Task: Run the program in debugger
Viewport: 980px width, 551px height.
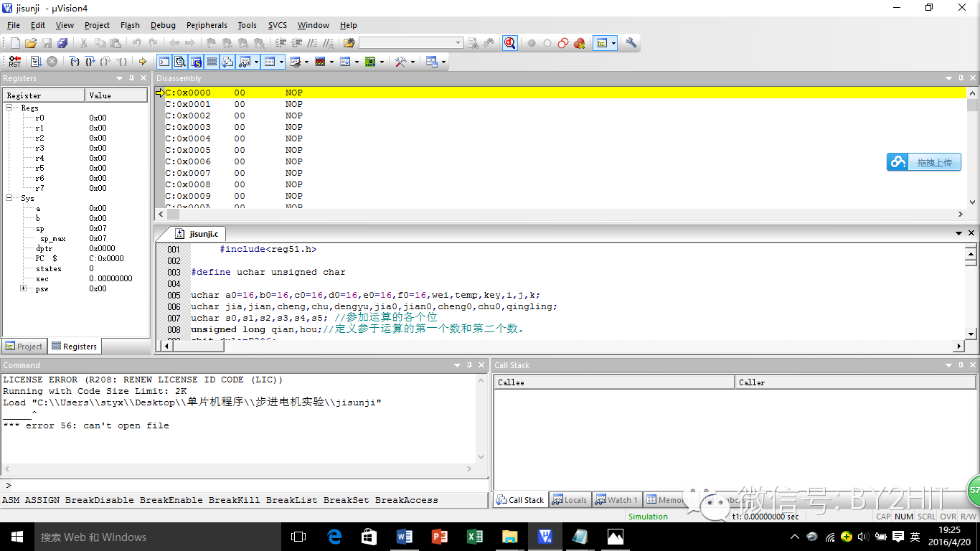Action: point(35,62)
